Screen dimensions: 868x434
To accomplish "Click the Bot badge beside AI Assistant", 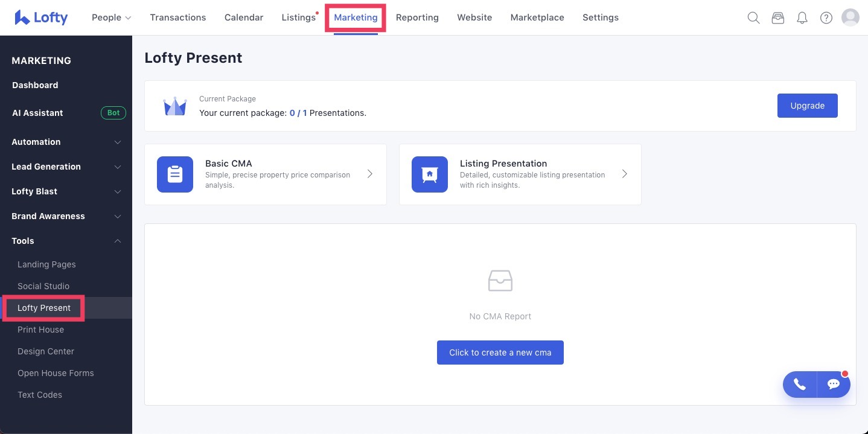I will click(113, 113).
